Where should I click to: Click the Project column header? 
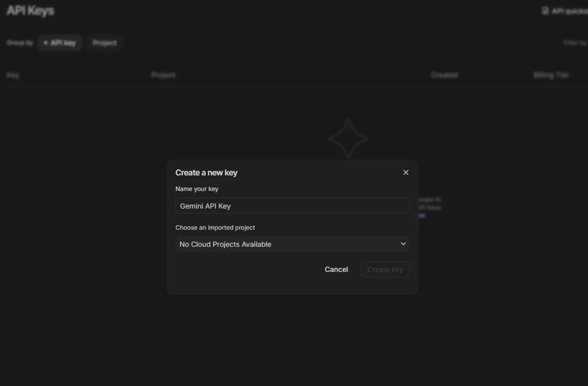point(163,75)
